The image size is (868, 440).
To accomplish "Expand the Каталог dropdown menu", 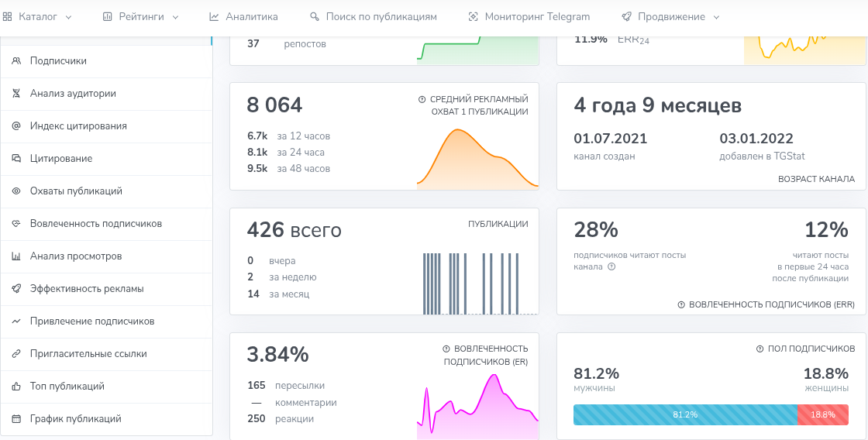I will tap(38, 16).
